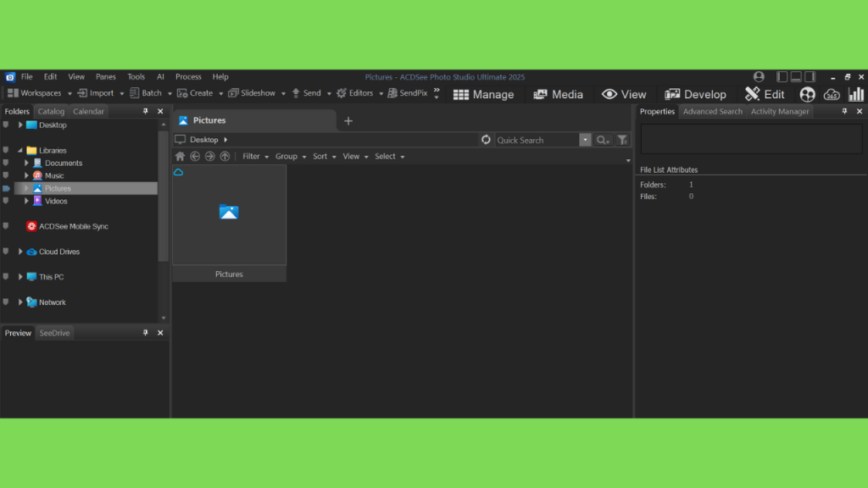Viewport: 868px width, 488px height.
Task: Toggle Easy-Select marker for Pictures
Action: point(6,189)
